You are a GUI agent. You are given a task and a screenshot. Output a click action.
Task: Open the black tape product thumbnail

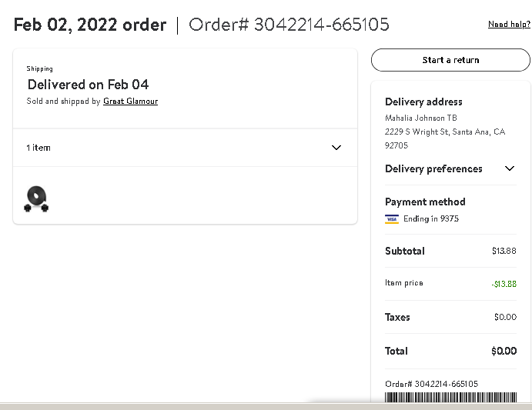(36, 198)
